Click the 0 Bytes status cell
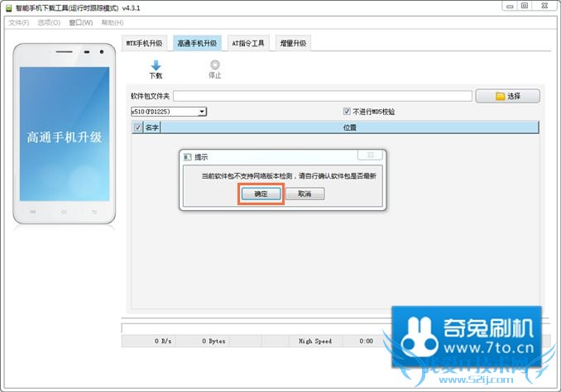The width and height of the screenshot is (561, 392). pyautogui.click(x=203, y=342)
